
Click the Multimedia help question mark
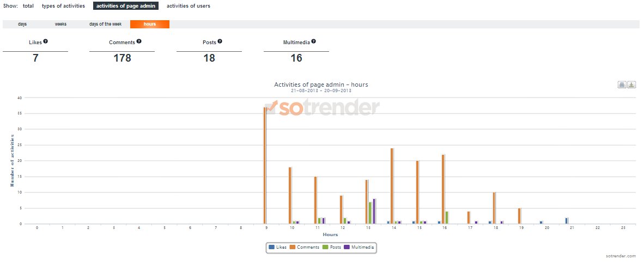(314, 41)
